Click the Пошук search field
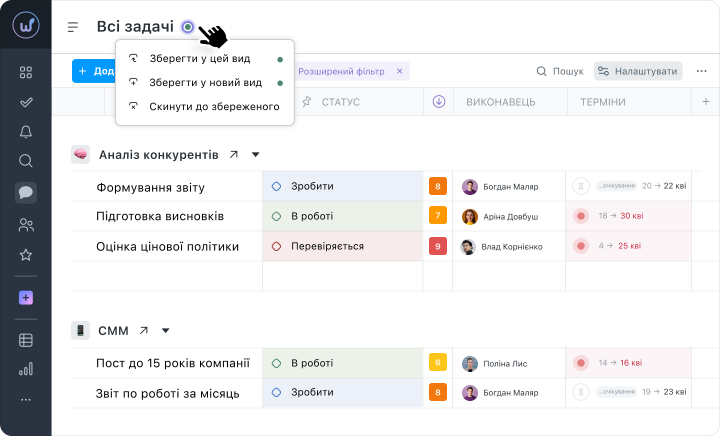 [x=559, y=71]
